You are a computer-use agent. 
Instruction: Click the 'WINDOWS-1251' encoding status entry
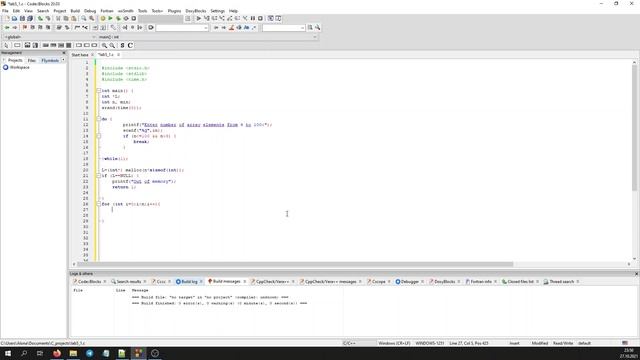point(429,343)
